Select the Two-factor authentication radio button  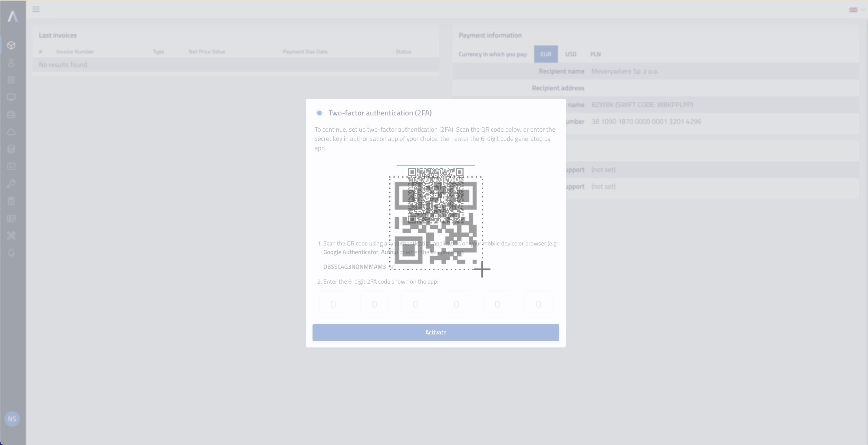[x=319, y=113]
